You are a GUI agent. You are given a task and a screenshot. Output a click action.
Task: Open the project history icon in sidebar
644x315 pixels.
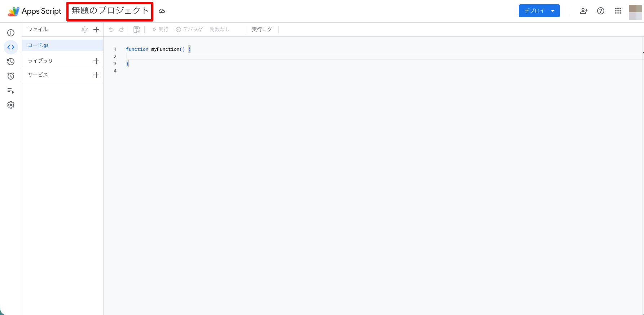pos(11,62)
